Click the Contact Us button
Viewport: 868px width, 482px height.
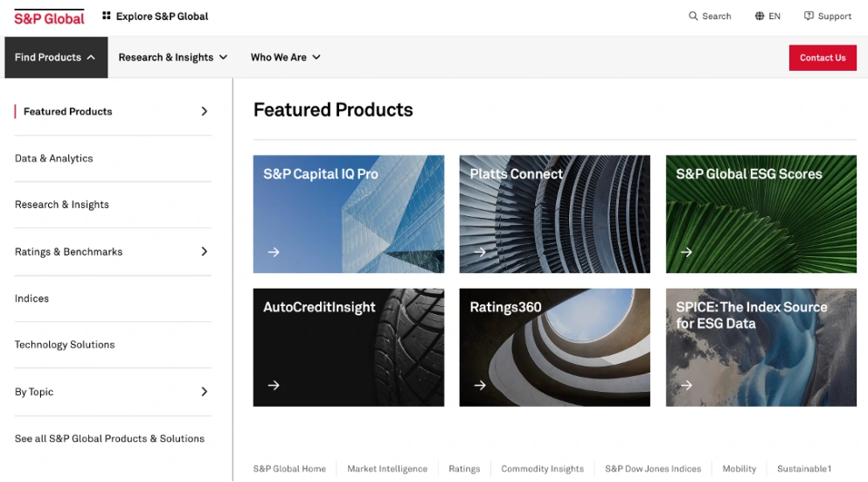[823, 58]
